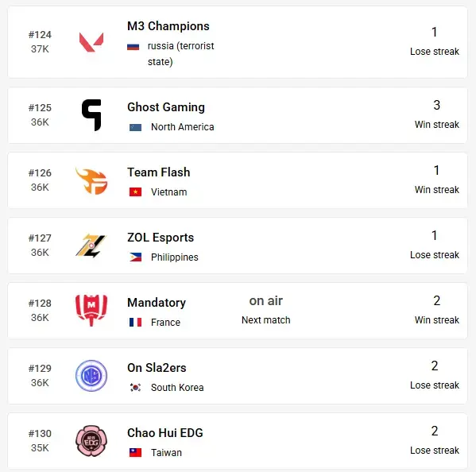
Task: View Mandatory's on air next match
Action: point(266,310)
